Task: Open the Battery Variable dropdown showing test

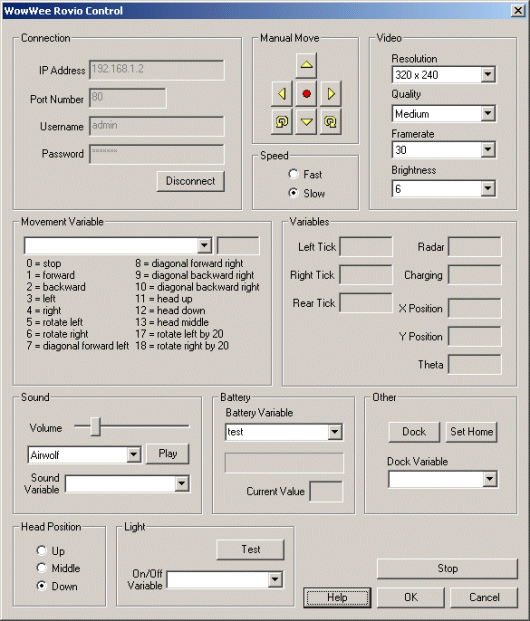Action: (x=335, y=432)
